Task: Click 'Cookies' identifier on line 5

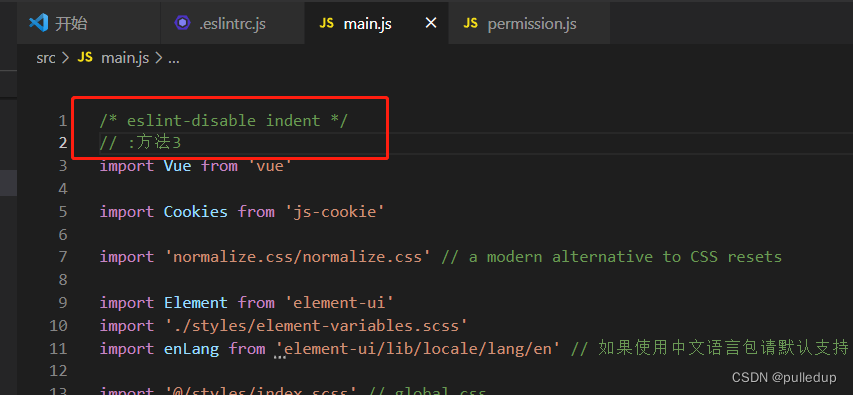Action: tap(196, 212)
